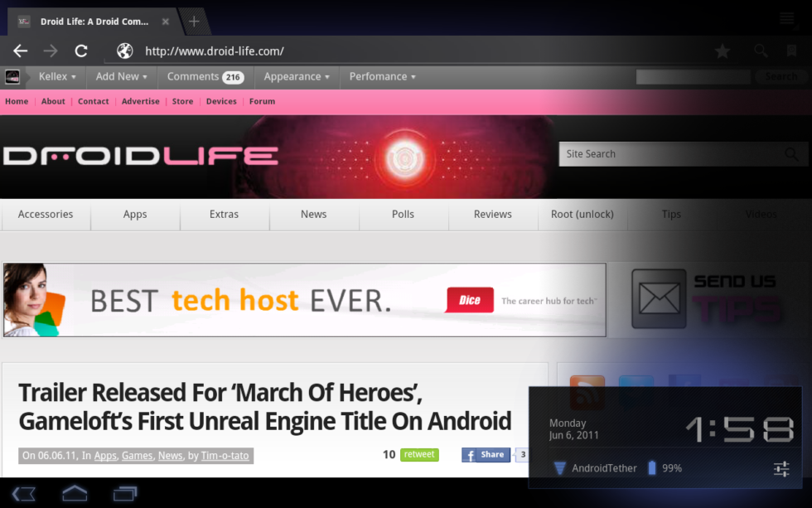Open recent apps from system bar
This screenshot has width=812, height=508.
pyautogui.click(x=124, y=494)
